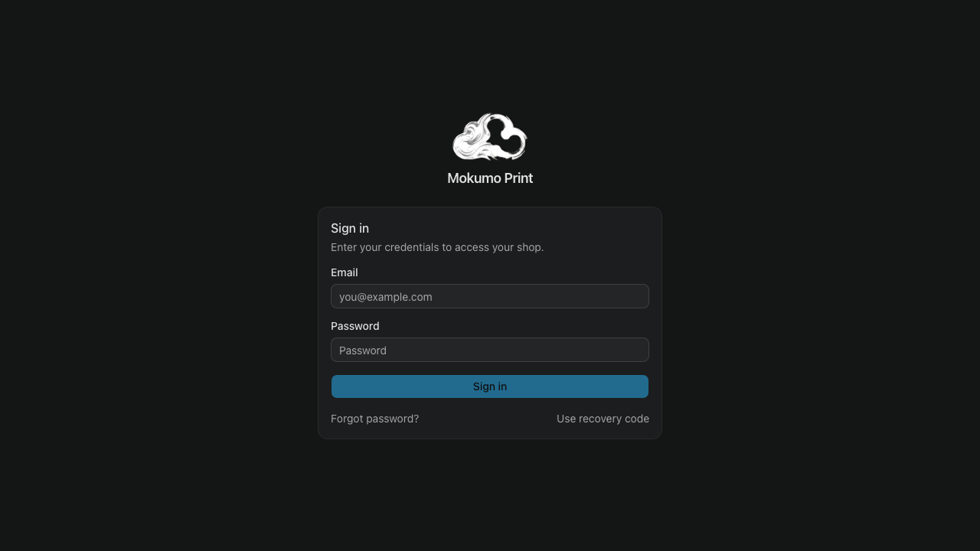Screen dimensions: 980x551
Task: Click the credentials instruction text
Action: pos(437,247)
